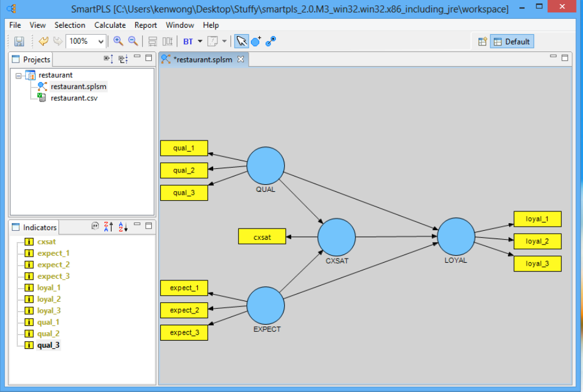Image resolution: width=583 pixels, height=392 pixels.
Task: Enable the connection drawing mode tool
Action: coord(271,41)
